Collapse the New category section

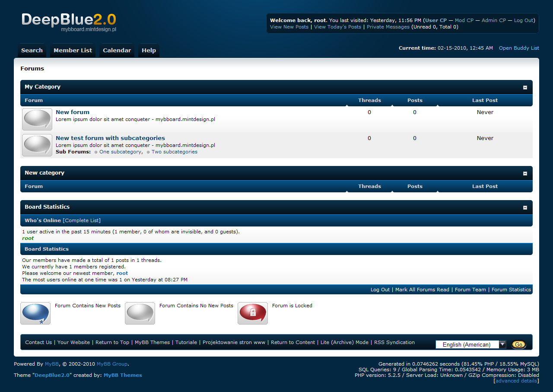(525, 173)
